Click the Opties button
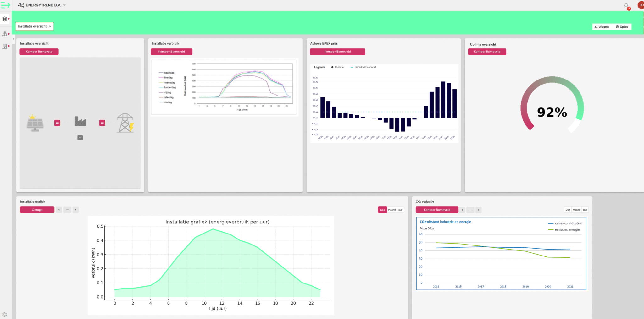The width and height of the screenshot is (644, 319). pyautogui.click(x=622, y=27)
